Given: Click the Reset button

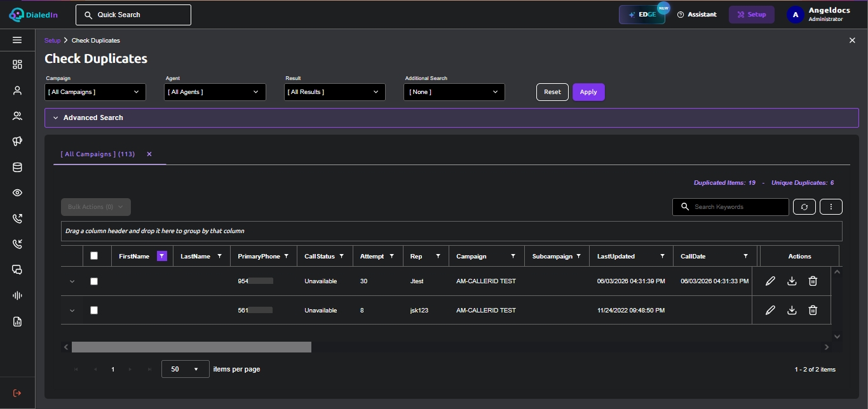Looking at the screenshot, I should pos(552,92).
